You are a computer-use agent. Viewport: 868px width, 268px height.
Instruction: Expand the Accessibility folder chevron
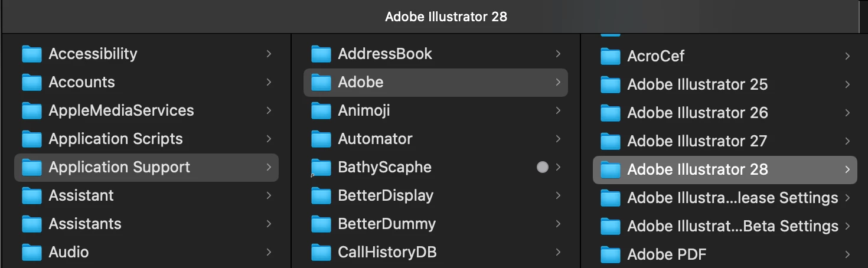click(269, 54)
